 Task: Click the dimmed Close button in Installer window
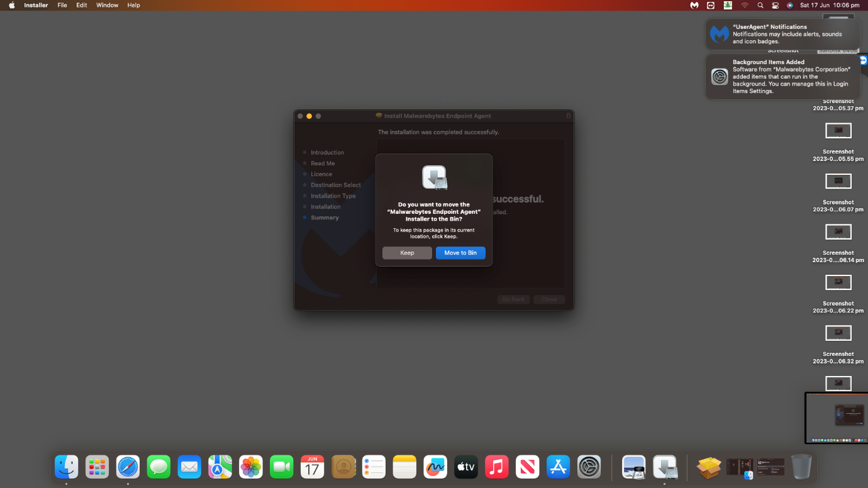[549, 299]
